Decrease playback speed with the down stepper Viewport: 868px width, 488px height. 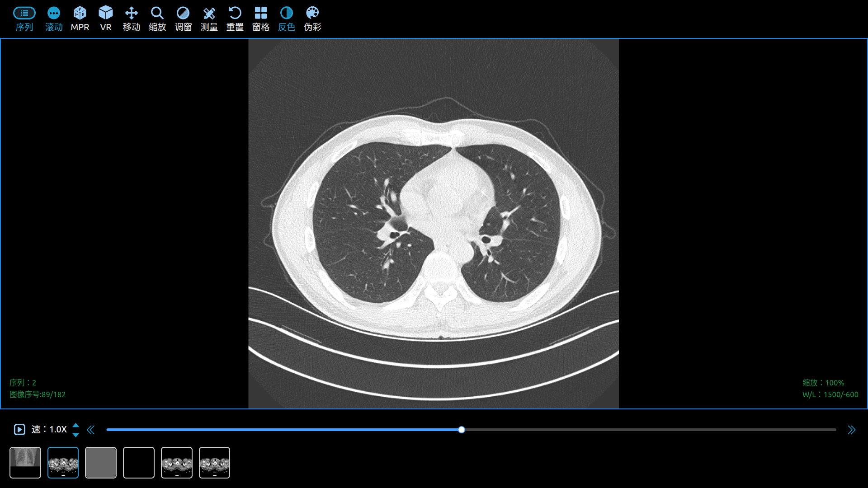[76, 435]
